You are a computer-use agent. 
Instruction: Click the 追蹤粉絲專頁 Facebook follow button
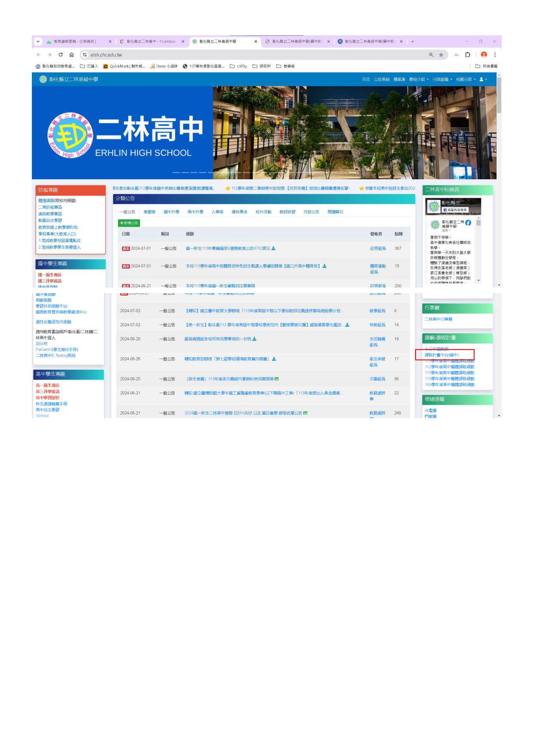pos(455,210)
